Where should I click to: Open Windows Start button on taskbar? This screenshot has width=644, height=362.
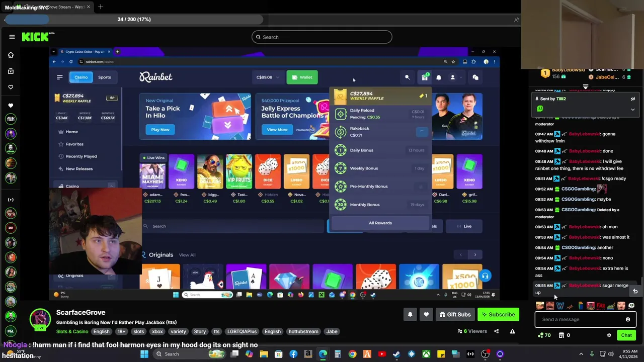[x=144, y=354]
